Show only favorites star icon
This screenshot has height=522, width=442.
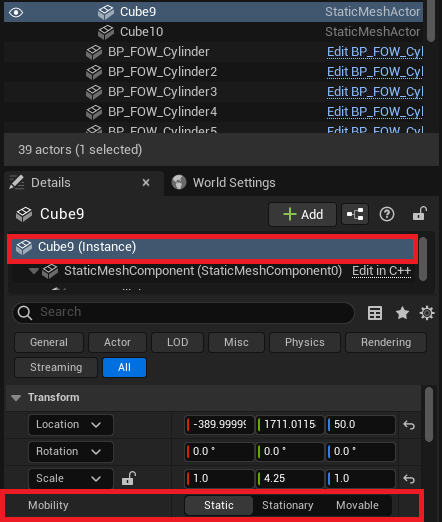click(x=402, y=313)
